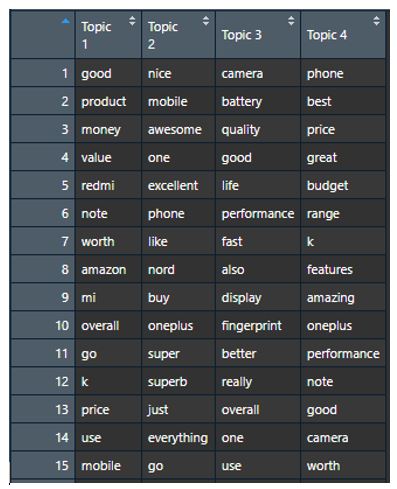
Task: Select the 'budget' cell in Topic 4
Action: (343, 185)
